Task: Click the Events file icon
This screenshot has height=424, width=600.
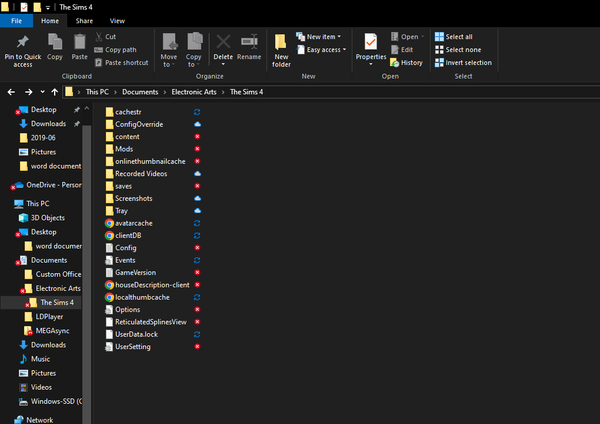Action: point(109,260)
